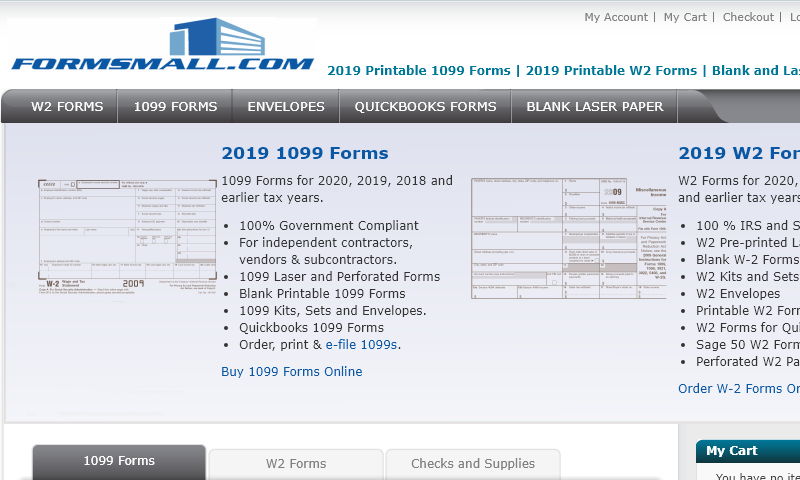Click '1099 Kits, Sets and Envelopes.' text
The height and width of the screenshot is (480, 800).
332,310
